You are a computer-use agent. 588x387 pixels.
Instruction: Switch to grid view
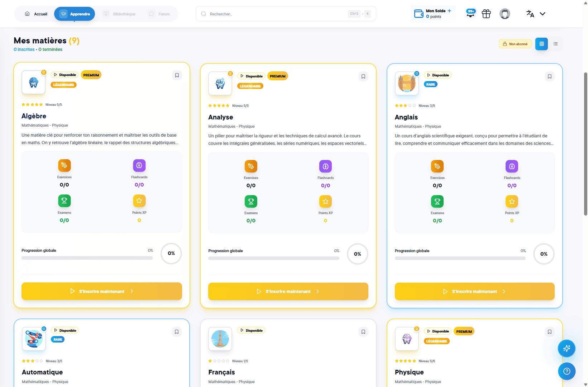(x=541, y=44)
